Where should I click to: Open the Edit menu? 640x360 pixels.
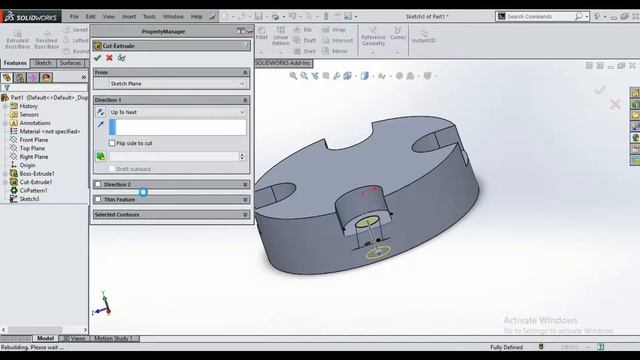click(x=90, y=16)
